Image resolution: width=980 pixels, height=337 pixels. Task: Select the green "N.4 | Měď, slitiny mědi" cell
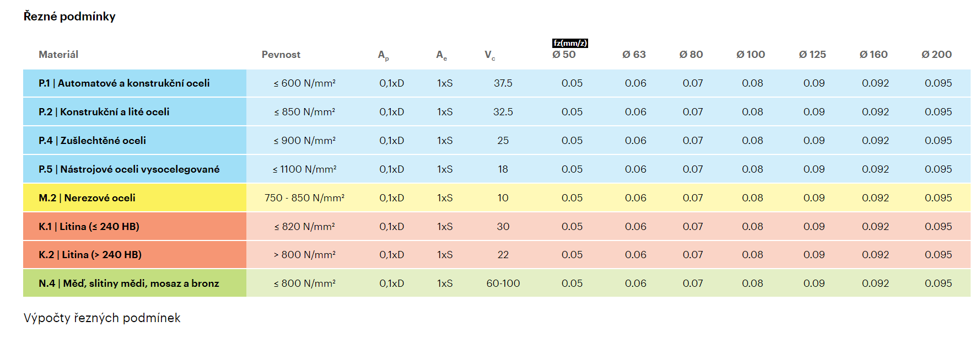point(129,283)
